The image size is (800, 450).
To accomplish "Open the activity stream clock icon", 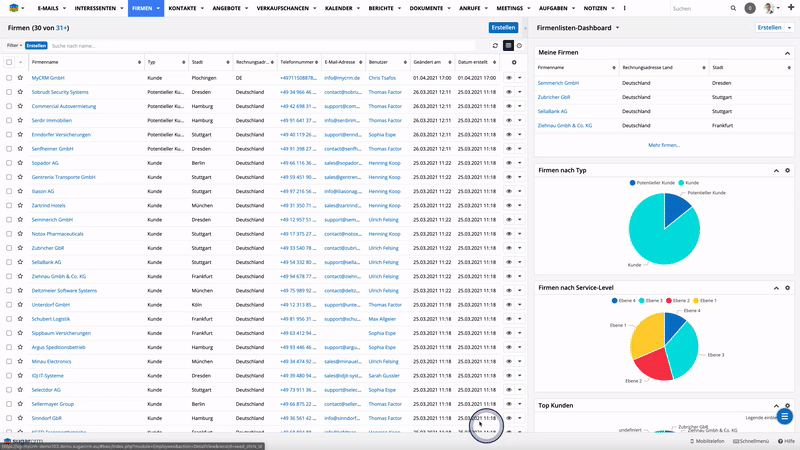I will [519, 46].
